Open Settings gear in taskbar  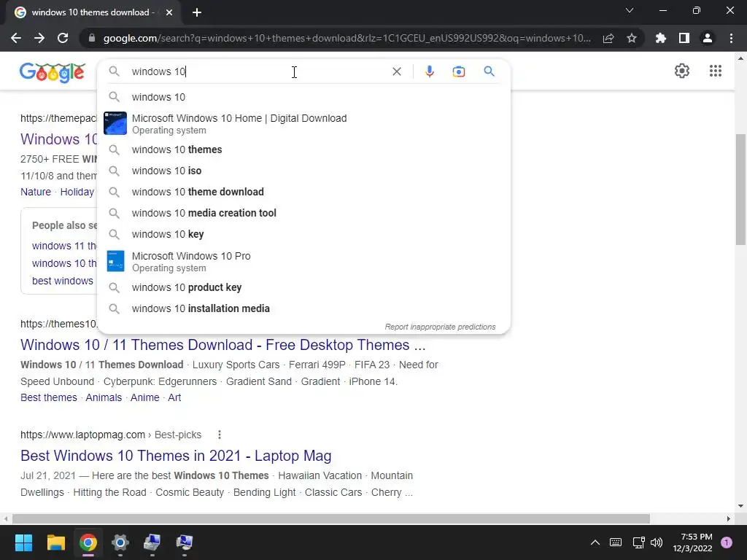coord(120,542)
